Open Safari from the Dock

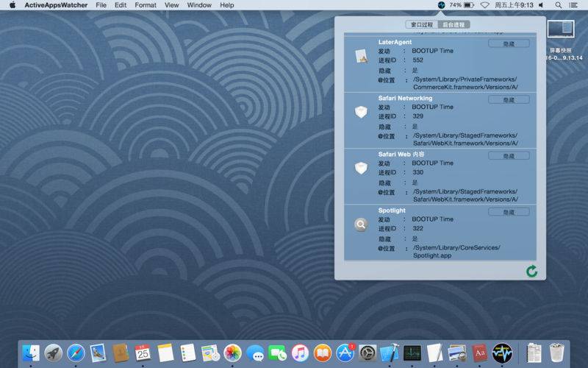point(75,353)
